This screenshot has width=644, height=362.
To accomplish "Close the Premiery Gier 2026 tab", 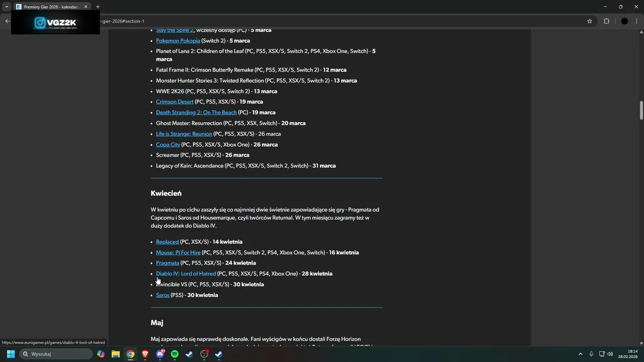I will (x=86, y=7).
